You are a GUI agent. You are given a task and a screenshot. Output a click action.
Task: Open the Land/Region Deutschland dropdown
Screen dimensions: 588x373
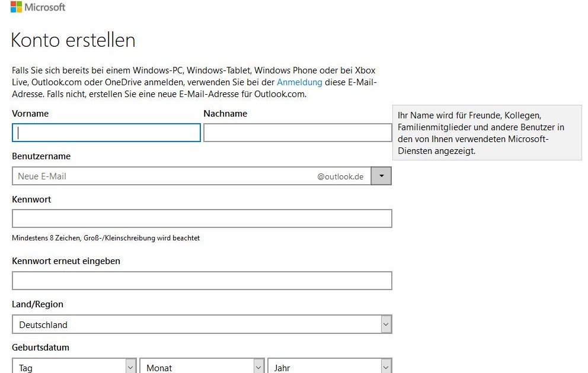pos(202,324)
